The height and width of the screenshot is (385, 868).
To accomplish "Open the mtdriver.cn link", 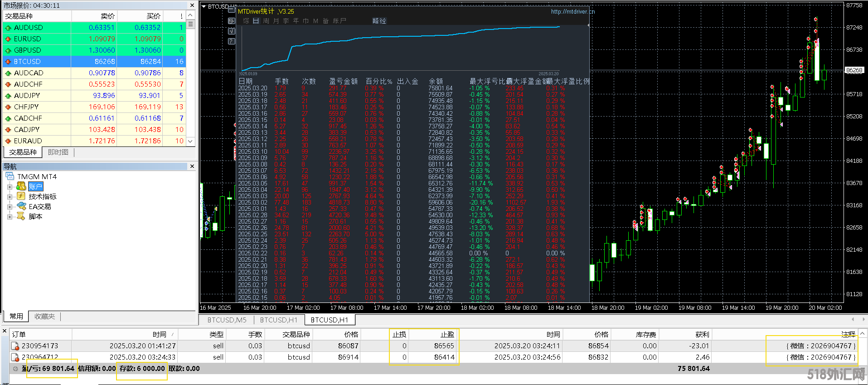I will 572,11.
